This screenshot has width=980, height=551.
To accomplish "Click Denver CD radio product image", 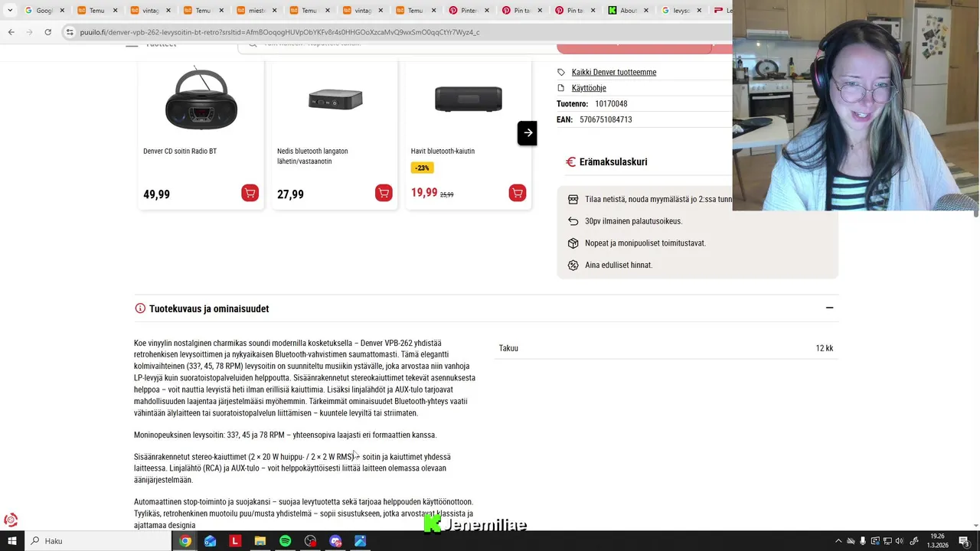I will point(201,99).
